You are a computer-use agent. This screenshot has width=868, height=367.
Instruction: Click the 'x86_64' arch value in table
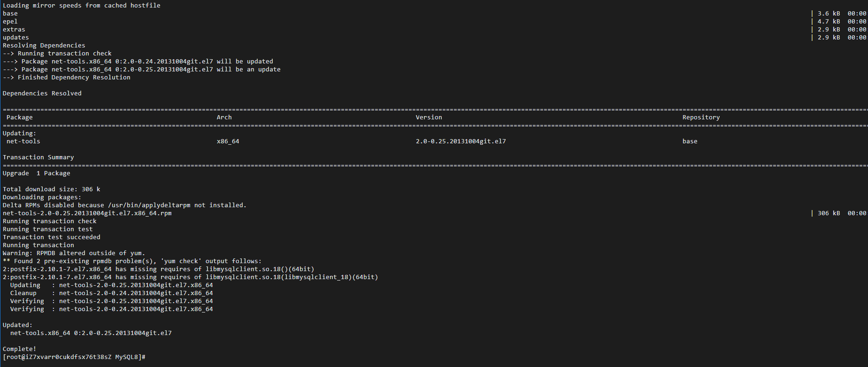click(228, 141)
